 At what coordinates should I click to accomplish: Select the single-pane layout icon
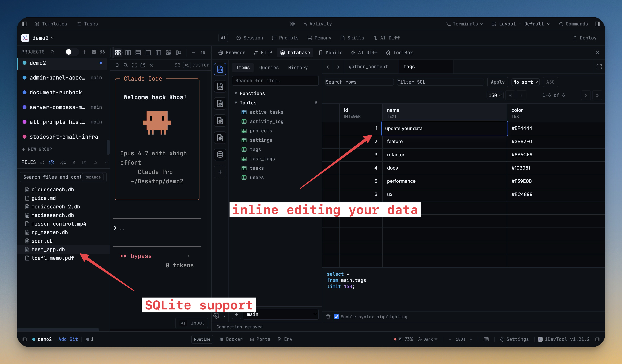point(148,52)
